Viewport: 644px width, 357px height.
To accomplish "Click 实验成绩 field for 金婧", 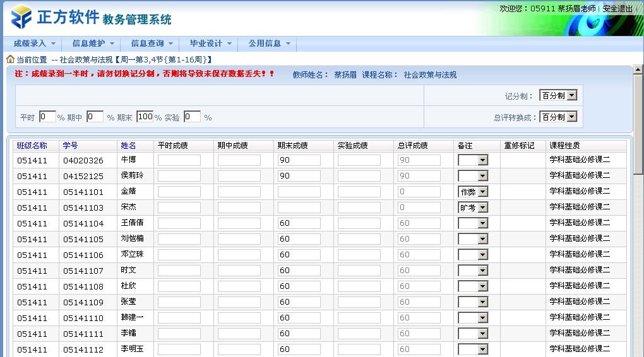I will coord(359,192).
